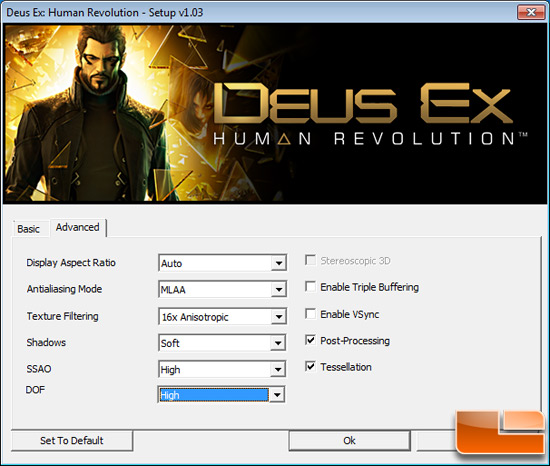
Task: Enable Triple Buffering checkbox
Action: (310, 287)
